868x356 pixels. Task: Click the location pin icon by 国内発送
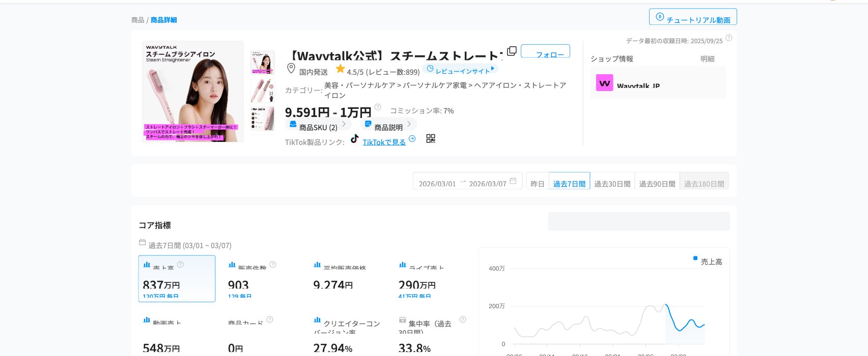point(291,68)
